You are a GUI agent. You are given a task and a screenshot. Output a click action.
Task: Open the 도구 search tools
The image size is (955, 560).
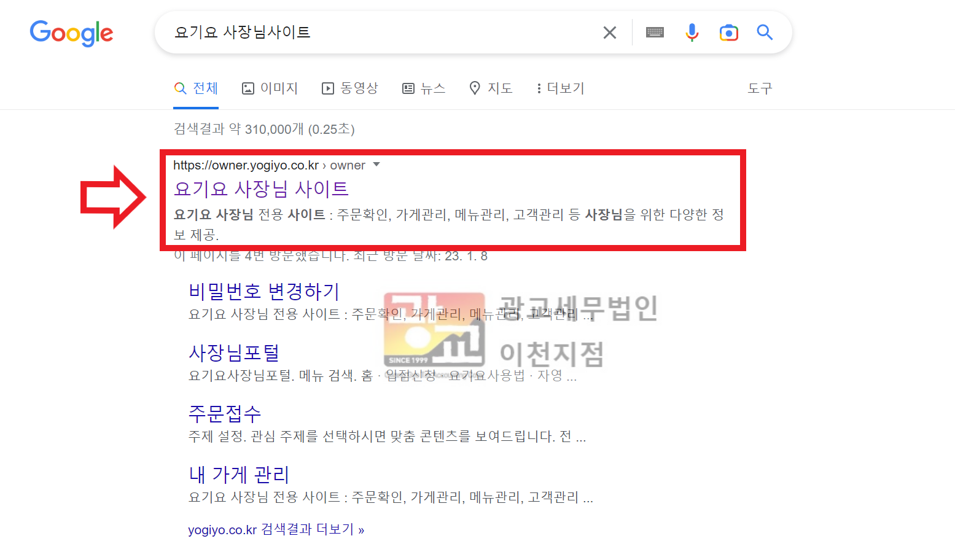pos(760,88)
